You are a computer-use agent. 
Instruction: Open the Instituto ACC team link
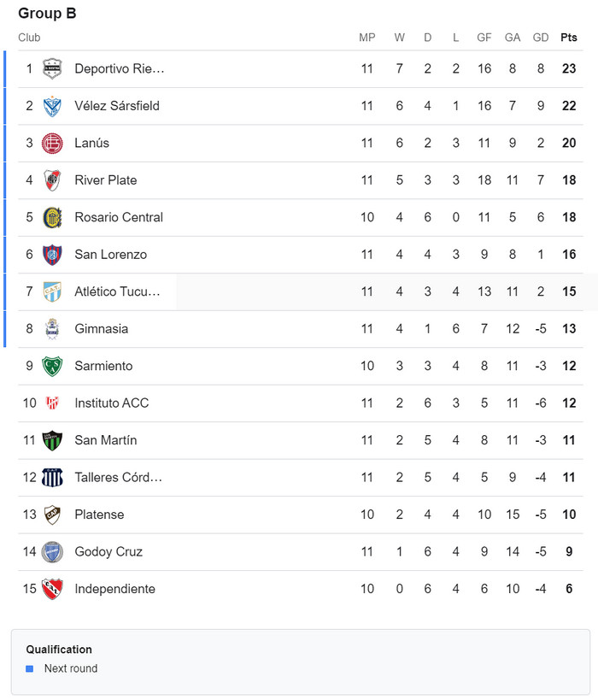click(x=111, y=403)
